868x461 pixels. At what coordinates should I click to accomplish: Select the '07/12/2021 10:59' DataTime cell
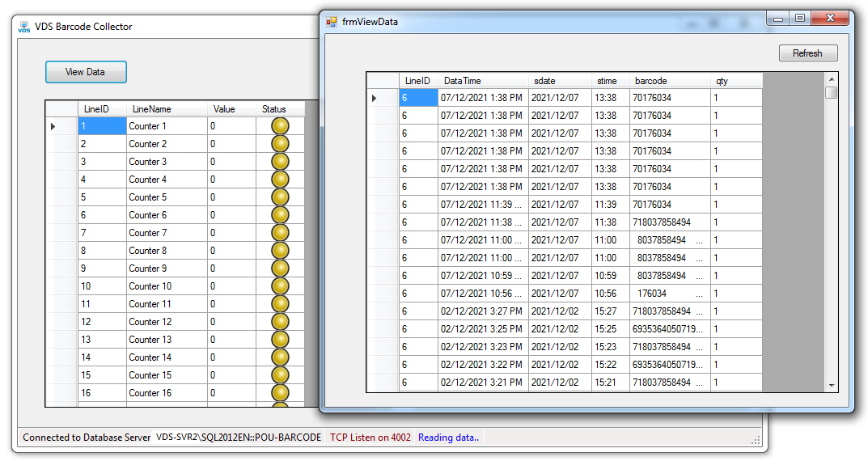click(x=483, y=276)
